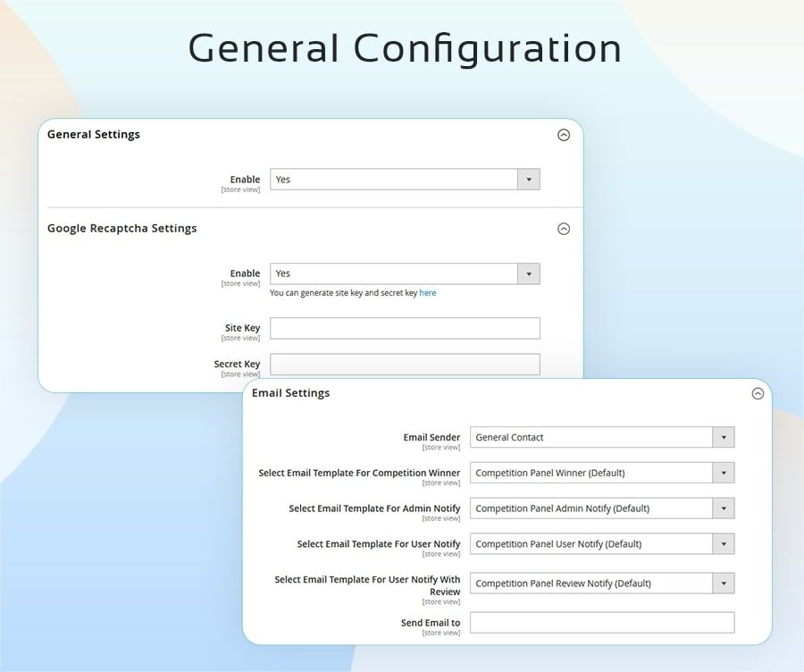Collapse the Email Settings section
804x672 pixels.
[758, 393]
